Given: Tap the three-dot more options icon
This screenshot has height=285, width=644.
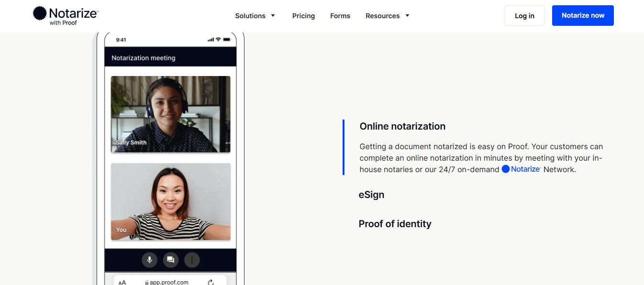Looking at the screenshot, I should [192, 260].
